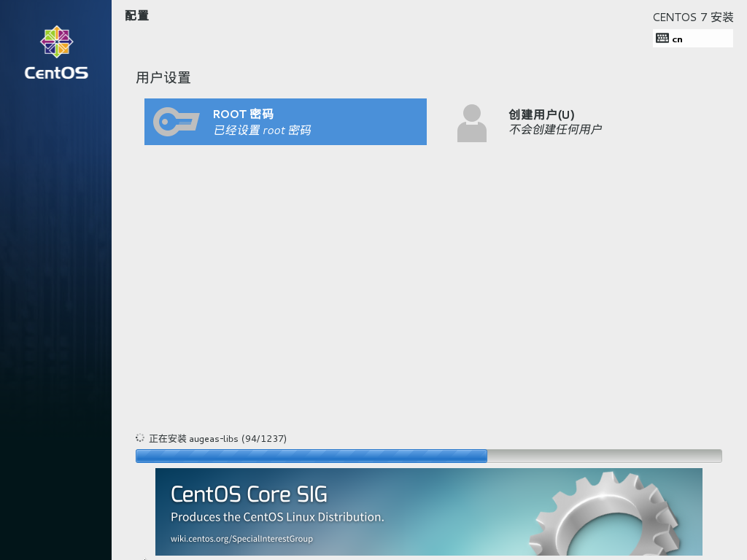Click the keyboard icon in layout indicator
The image size is (747, 560).
click(x=662, y=39)
